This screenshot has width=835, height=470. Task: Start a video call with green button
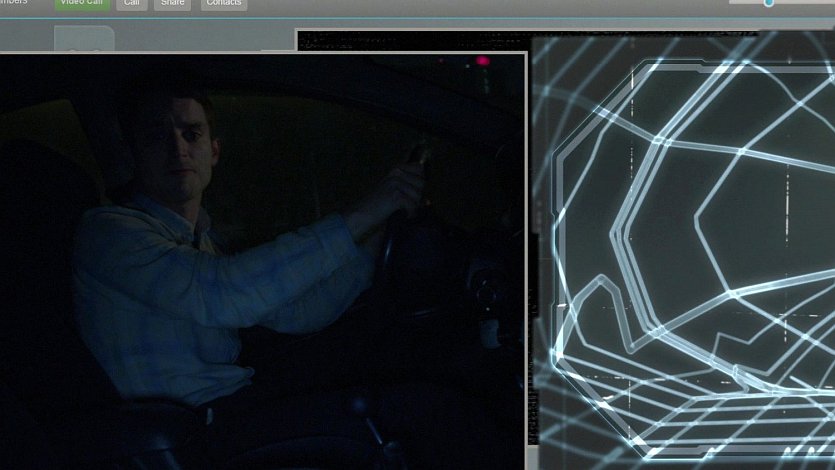pyautogui.click(x=80, y=3)
